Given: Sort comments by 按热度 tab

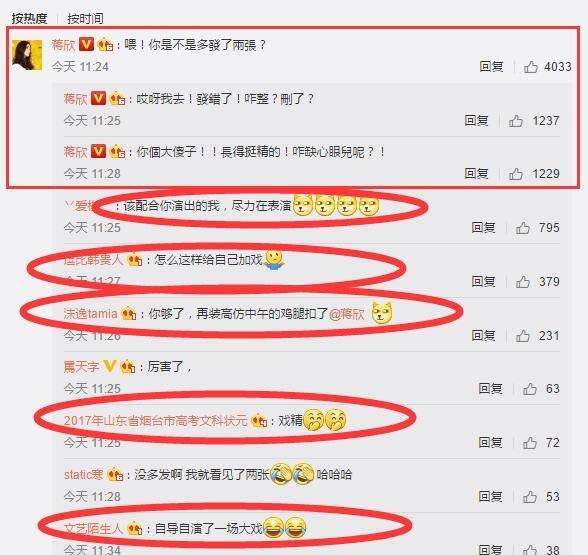Looking at the screenshot, I should click(29, 18).
